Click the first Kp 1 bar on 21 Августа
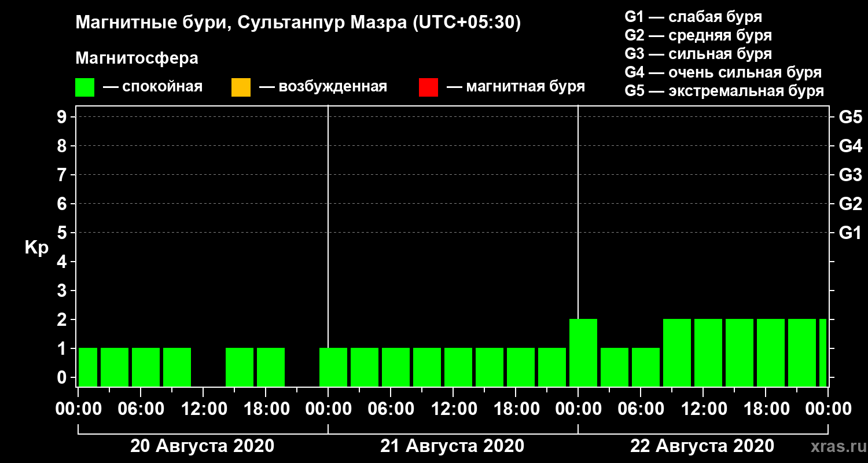 tap(333, 367)
